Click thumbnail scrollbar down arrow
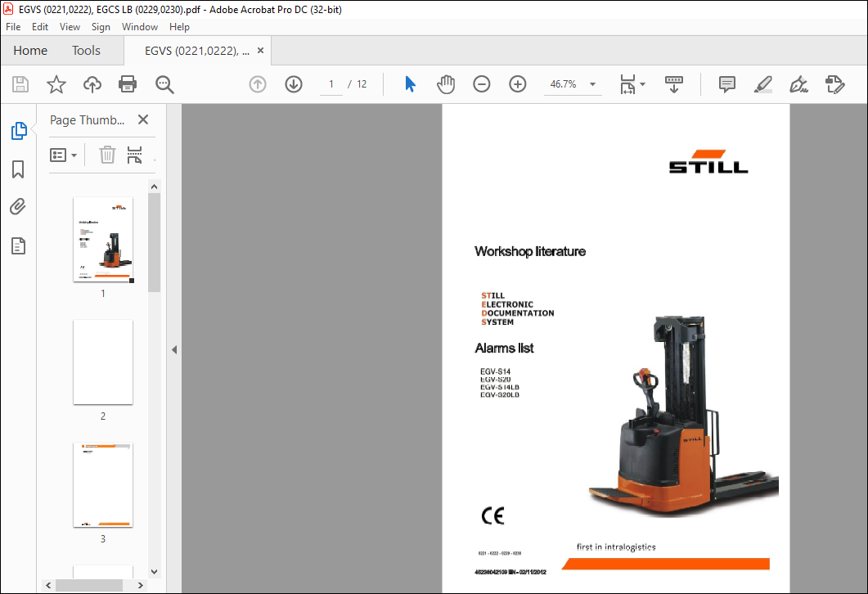 (155, 572)
